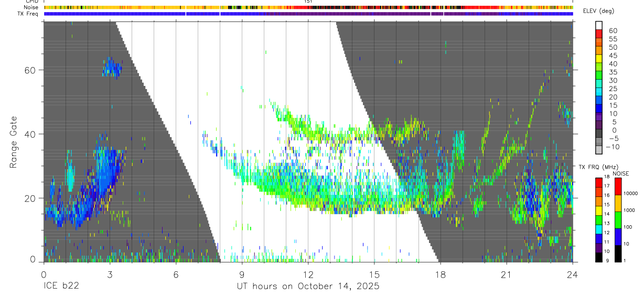Click the '9' tick on the UT hours axis
This screenshot has width=644, height=297.
click(x=242, y=274)
